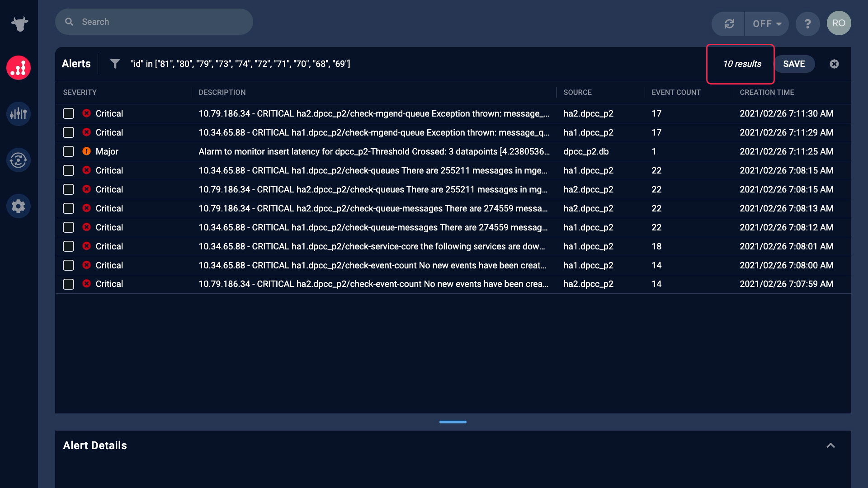
Task: Collapse the Alert Details panel chevron
Action: [x=830, y=446]
